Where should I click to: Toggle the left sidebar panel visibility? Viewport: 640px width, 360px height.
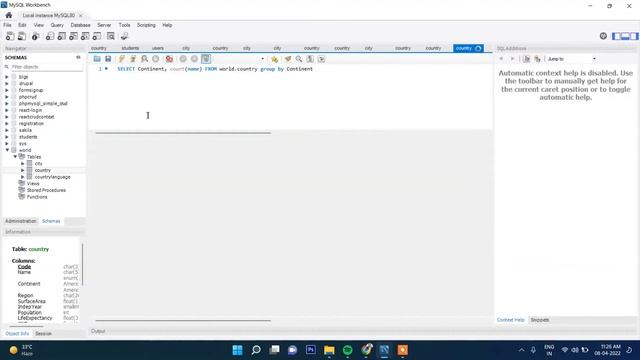point(616,36)
